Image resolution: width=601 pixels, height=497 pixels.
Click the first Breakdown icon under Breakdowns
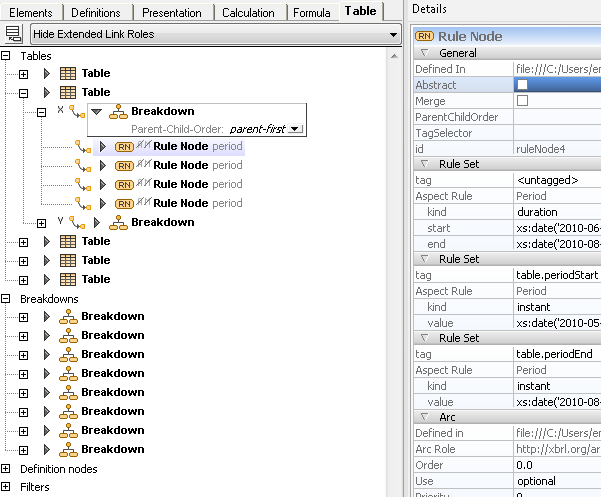tap(68, 317)
